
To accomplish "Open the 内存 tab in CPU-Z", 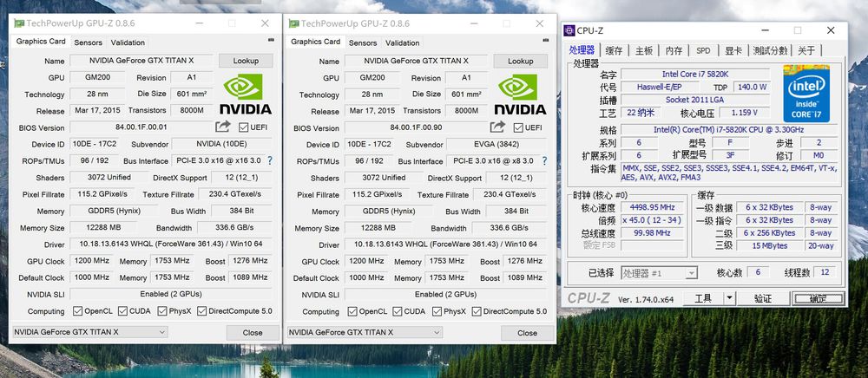I will click(674, 50).
